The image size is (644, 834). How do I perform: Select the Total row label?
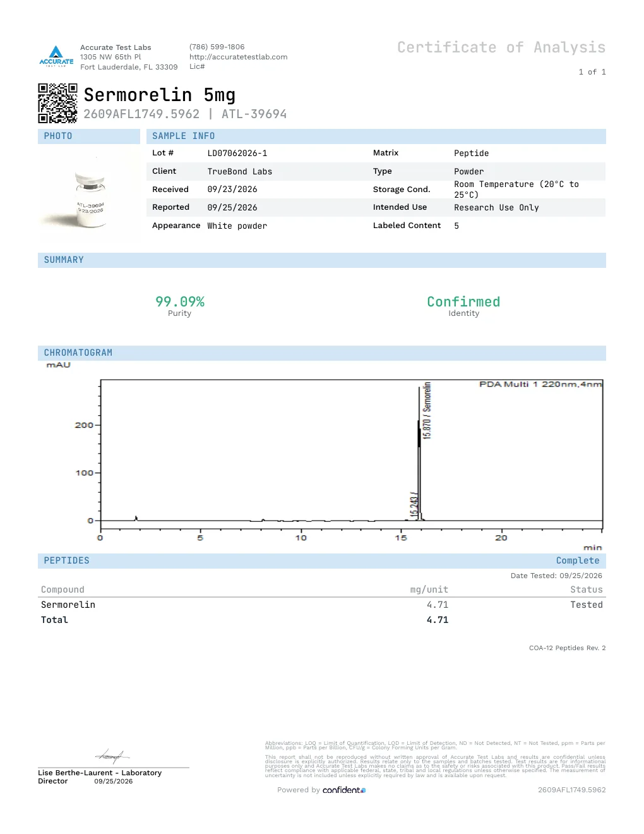[54, 620]
